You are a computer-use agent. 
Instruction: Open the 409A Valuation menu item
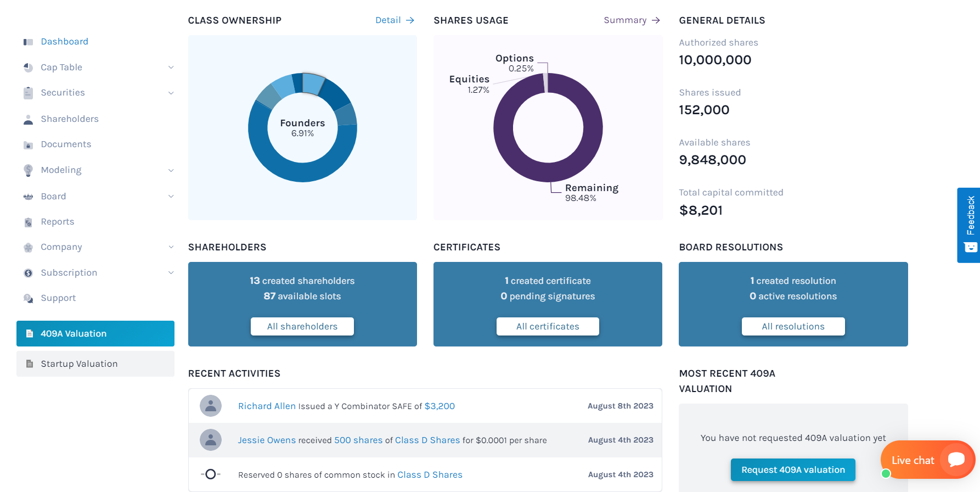[95, 334]
